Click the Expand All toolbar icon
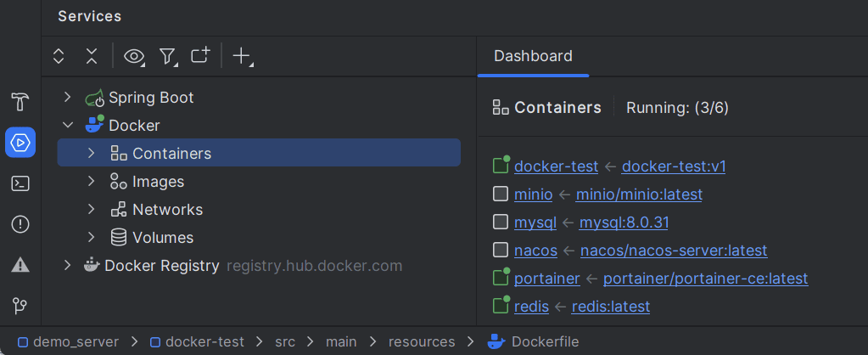This screenshot has height=355, width=868. (x=59, y=56)
